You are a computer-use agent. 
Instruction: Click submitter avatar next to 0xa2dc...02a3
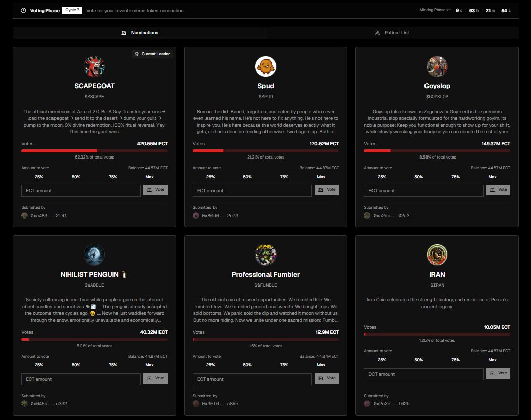367,216
